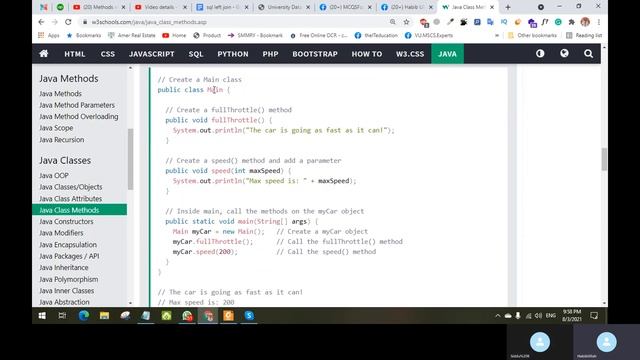Open Java Scope sidebar link
Viewport: 640px width, 360px height.
(56, 128)
